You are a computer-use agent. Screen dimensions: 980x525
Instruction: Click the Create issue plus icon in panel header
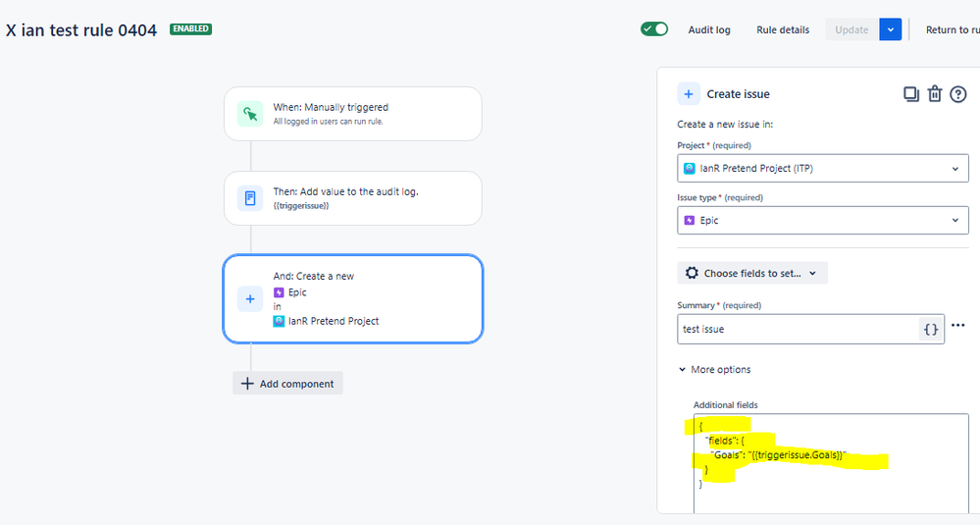coord(689,94)
